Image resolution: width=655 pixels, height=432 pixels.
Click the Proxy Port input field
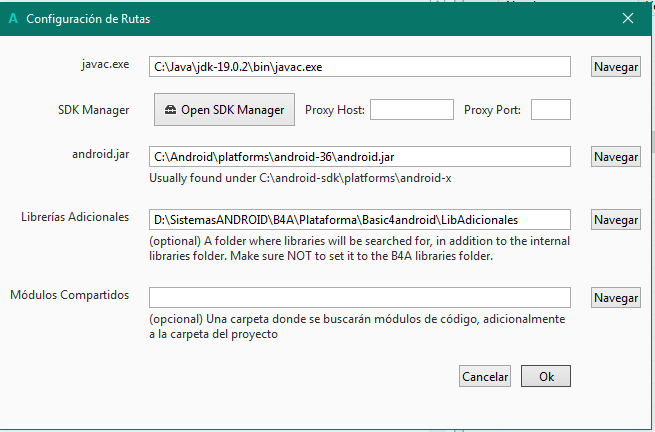pos(550,110)
